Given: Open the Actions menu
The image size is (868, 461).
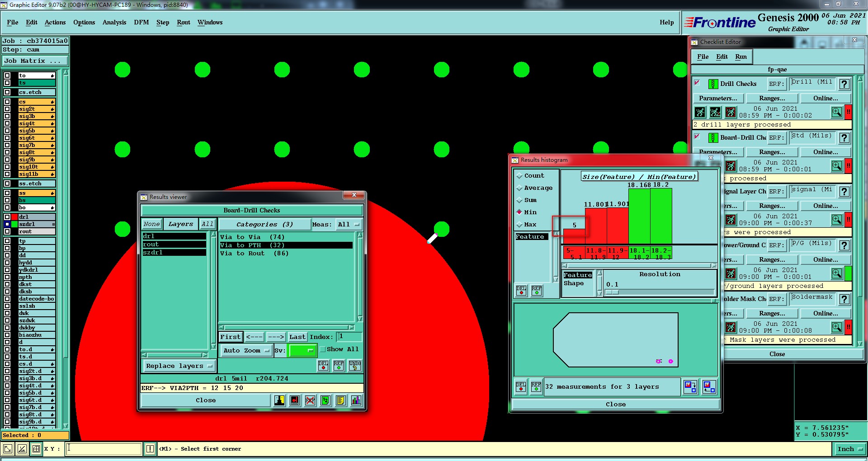Looking at the screenshot, I should click(x=55, y=22).
